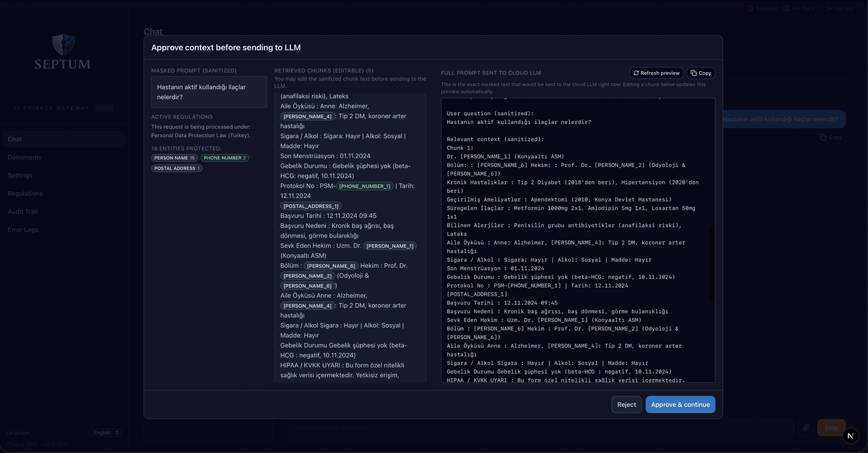Click 'Chunk 1:' line in full prompt preview

pos(460,148)
